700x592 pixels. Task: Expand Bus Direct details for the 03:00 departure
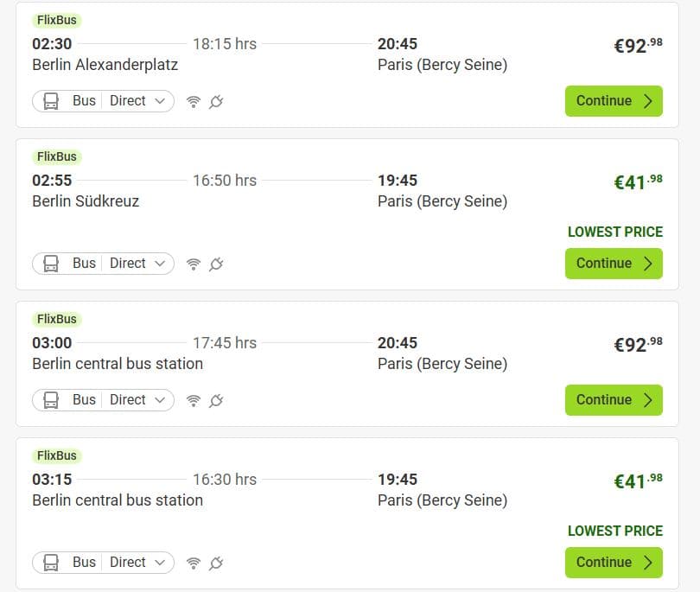(103, 400)
